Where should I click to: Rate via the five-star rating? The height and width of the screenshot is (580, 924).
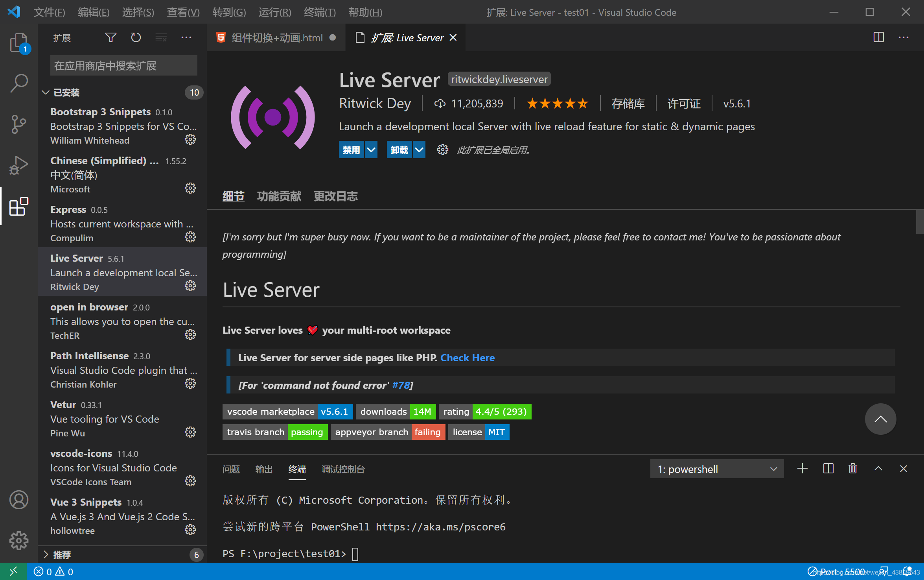coord(557,103)
